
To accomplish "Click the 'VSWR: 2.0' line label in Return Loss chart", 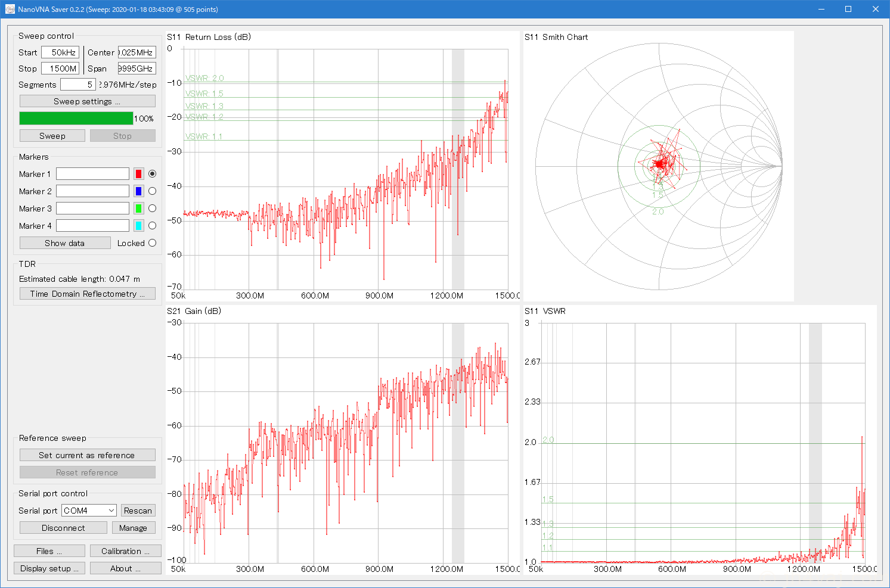I will [204, 78].
